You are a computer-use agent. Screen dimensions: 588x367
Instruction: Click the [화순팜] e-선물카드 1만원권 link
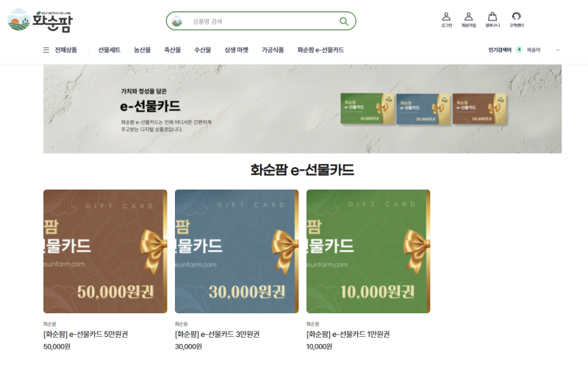point(348,334)
